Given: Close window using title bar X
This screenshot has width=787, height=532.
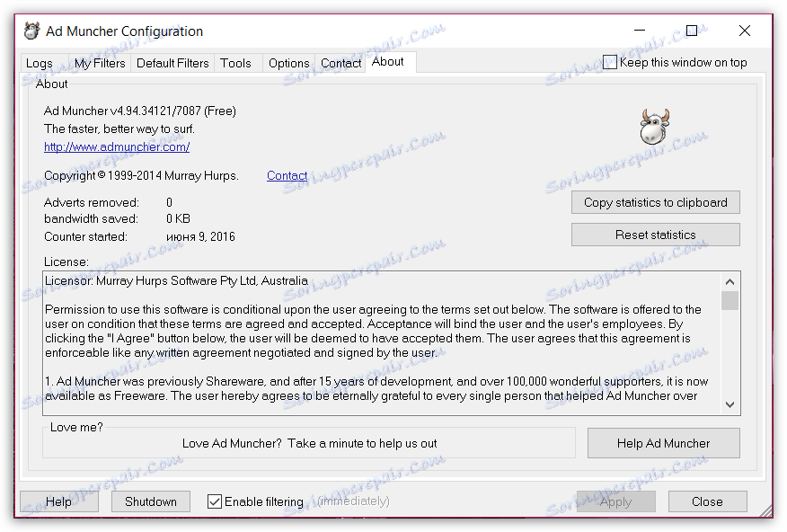Looking at the screenshot, I should [x=745, y=31].
